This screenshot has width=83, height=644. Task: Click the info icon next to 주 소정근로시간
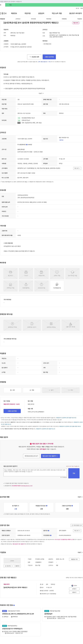tap(27, 145)
